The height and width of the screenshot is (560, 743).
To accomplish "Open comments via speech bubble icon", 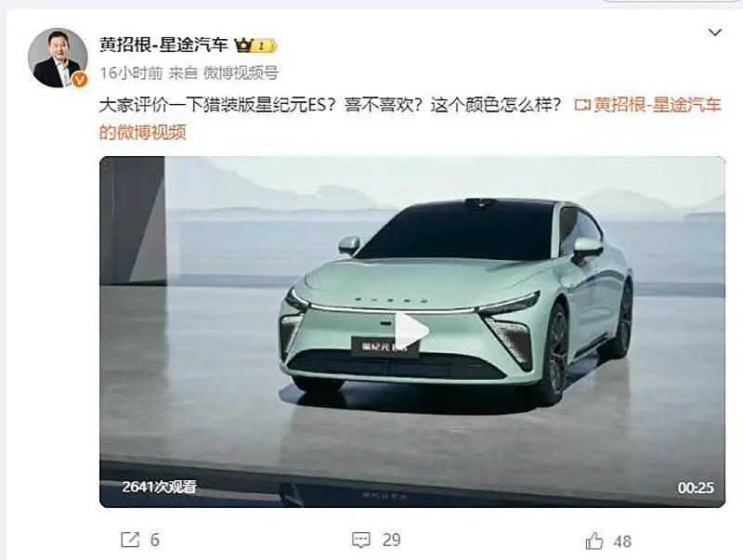I will (x=361, y=540).
